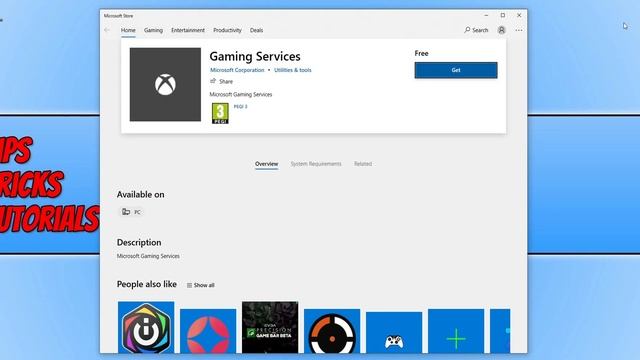Click the Show all list icon

click(x=189, y=285)
